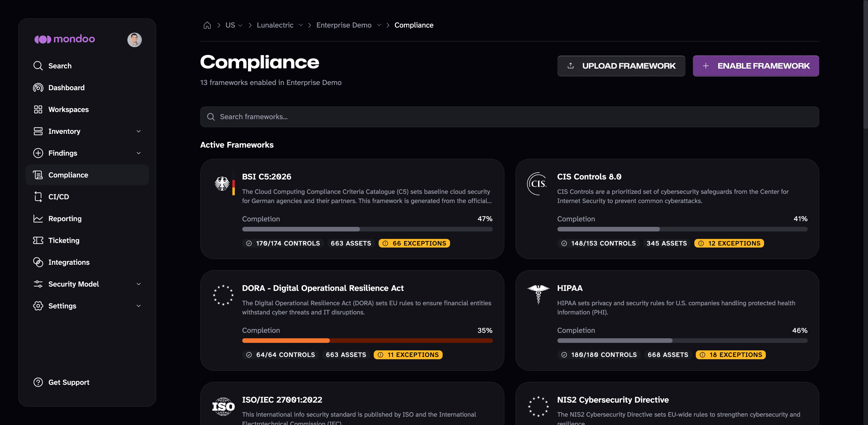
Task: Click the Dashboard radar icon
Action: point(38,88)
